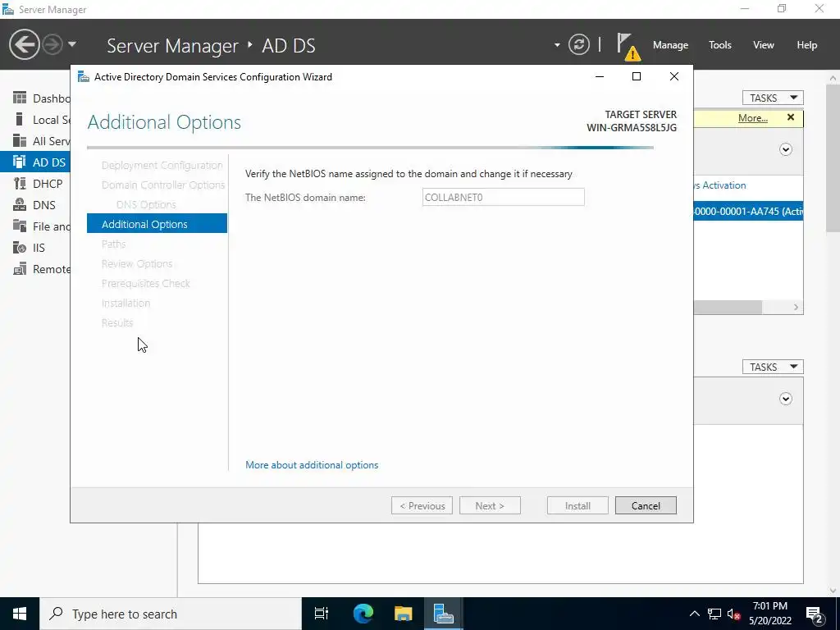840x630 pixels.
Task: Click Server Manager taskbar icon
Action: (x=444, y=614)
